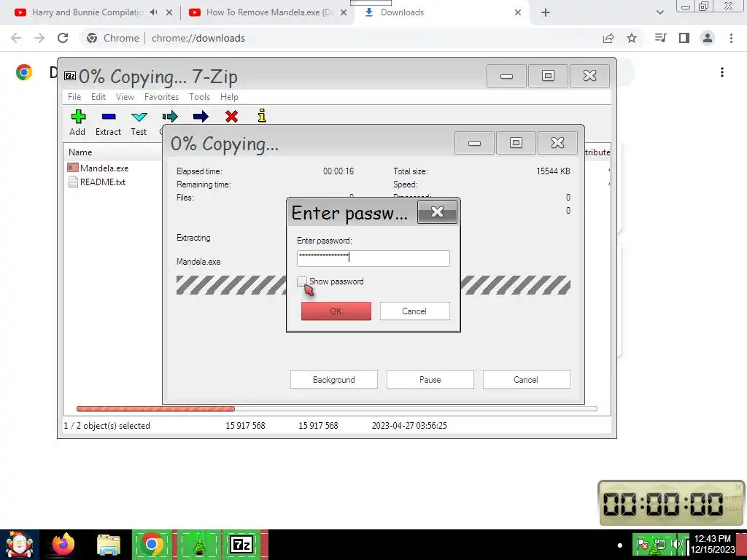Open the Downloads page three-dot menu

[x=722, y=72]
